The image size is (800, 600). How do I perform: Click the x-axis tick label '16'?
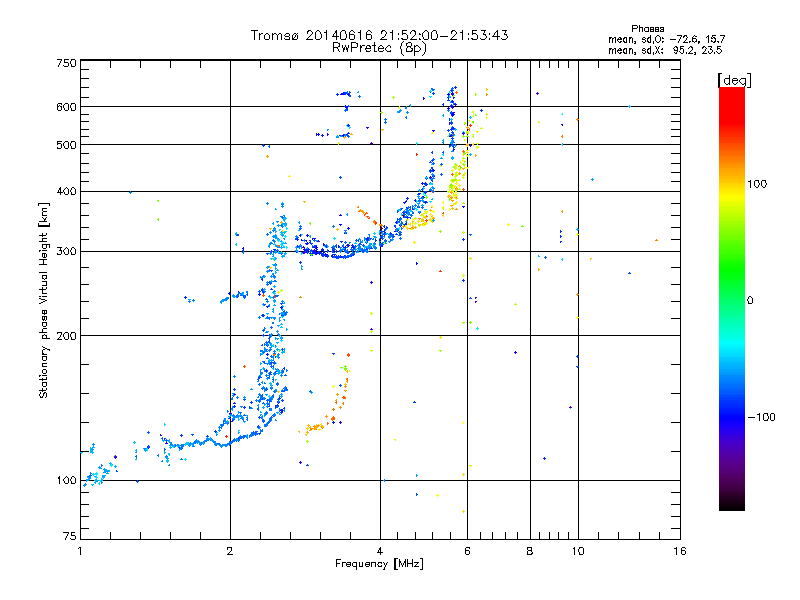[x=680, y=551]
